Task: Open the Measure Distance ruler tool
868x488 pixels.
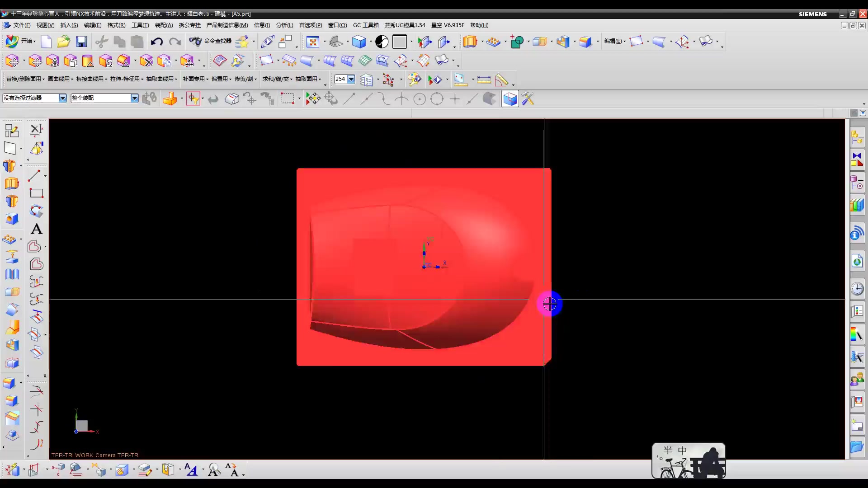Action: click(x=483, y=80)
